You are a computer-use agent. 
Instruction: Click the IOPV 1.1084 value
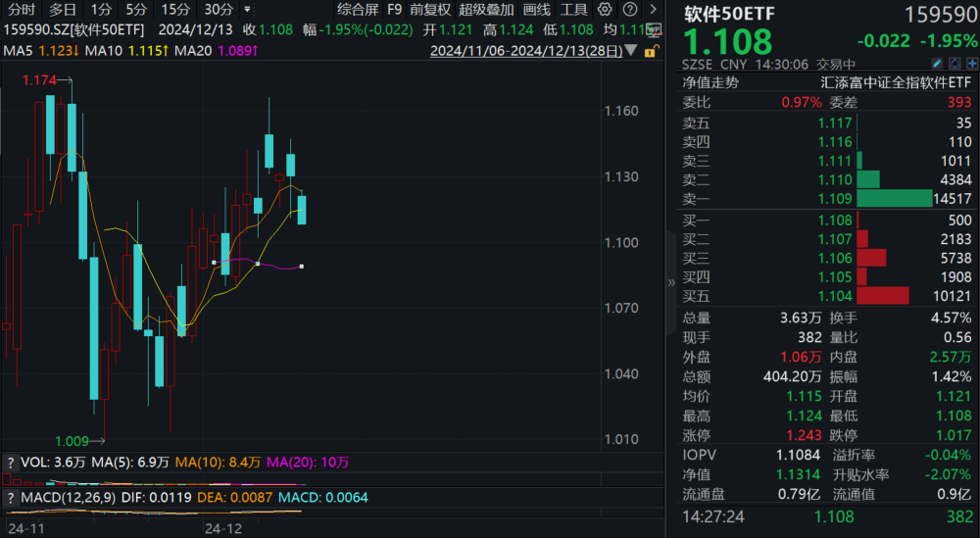point(798,456)
